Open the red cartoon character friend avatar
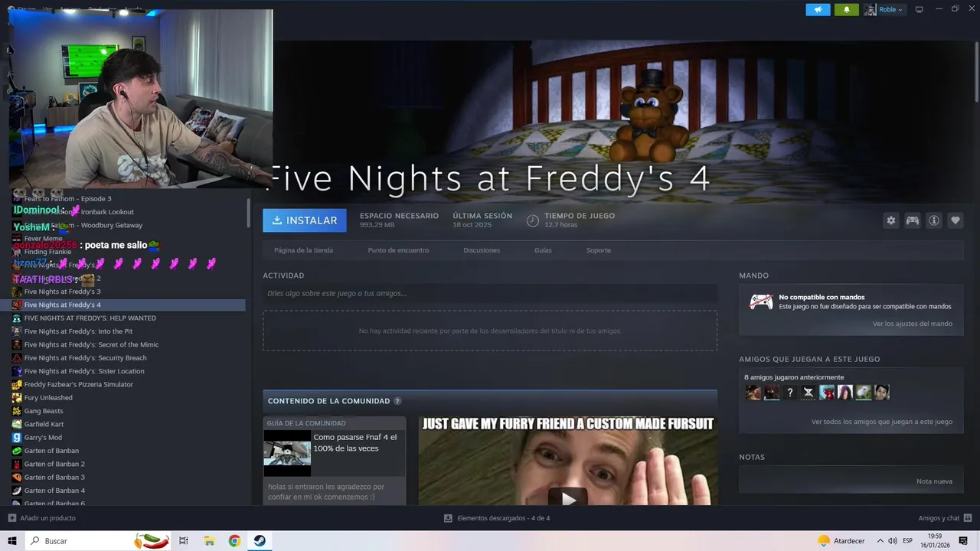The width and height of the screenshot is (980, 551). tap(827, 393)
